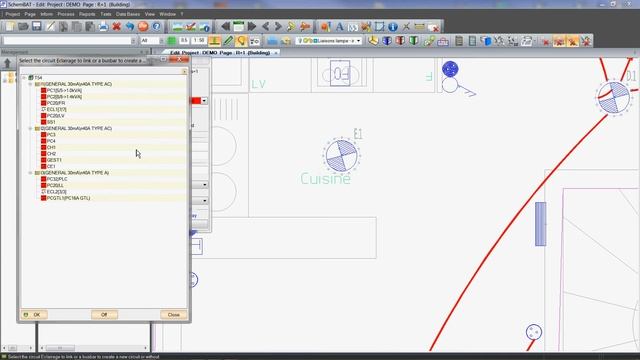
Task: Collapse the GENERAL 30mA TYPE A group
Action: click(30, 173)
